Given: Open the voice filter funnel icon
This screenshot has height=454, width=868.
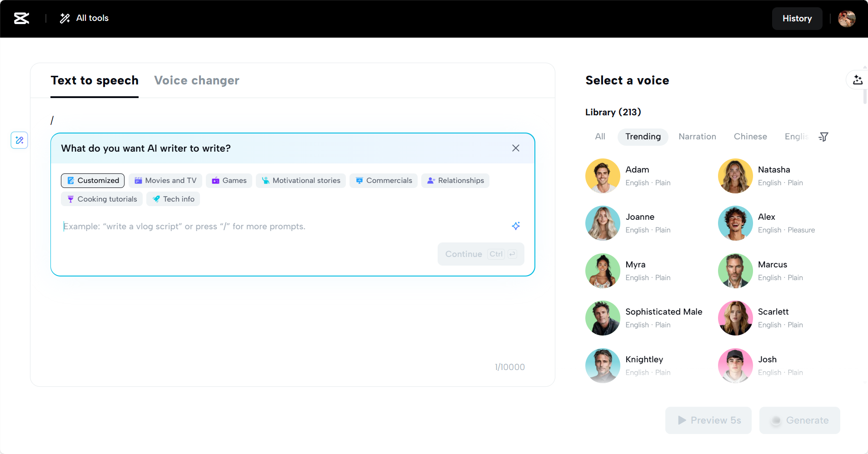Looking at the screenshot, I should point(823,137).
